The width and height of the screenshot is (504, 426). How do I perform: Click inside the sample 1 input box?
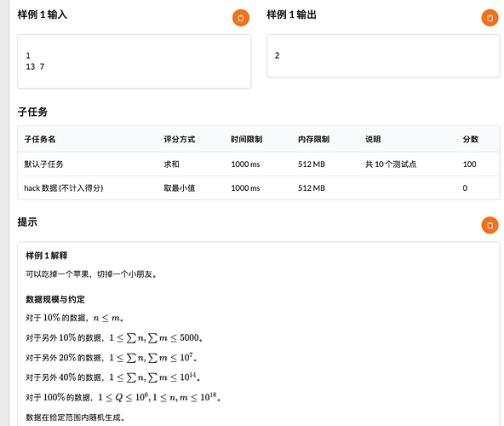[x=134, y=61]
